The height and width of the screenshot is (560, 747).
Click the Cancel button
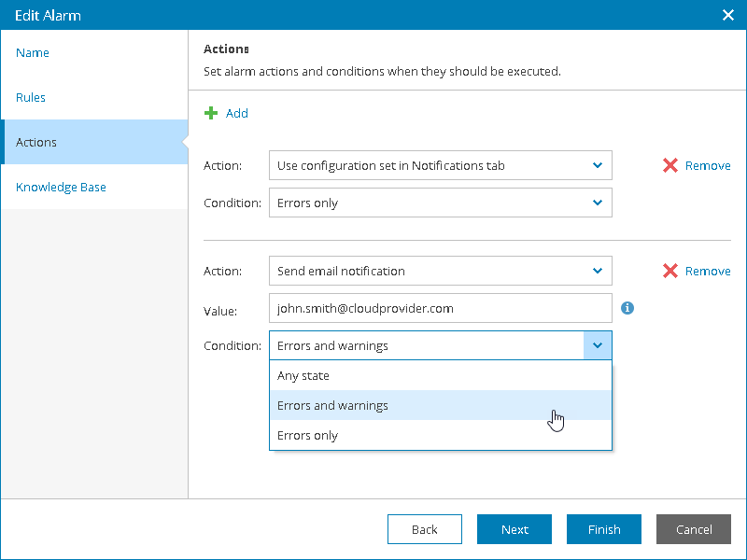(694, 529)
